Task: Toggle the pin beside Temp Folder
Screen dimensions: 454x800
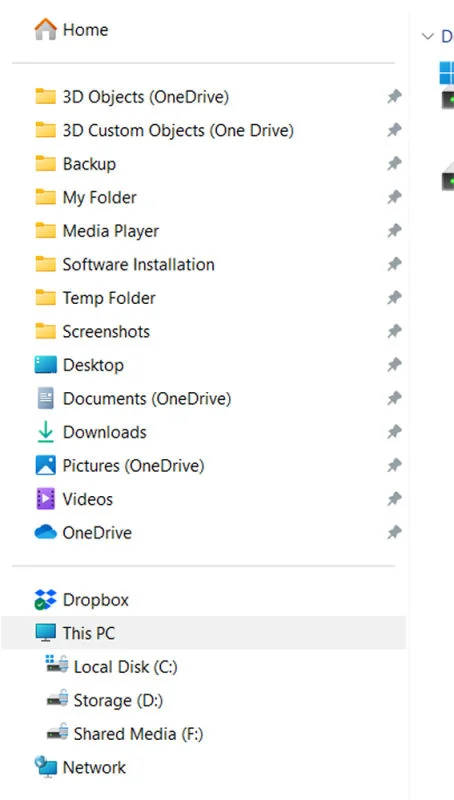Action: point(394,297)
